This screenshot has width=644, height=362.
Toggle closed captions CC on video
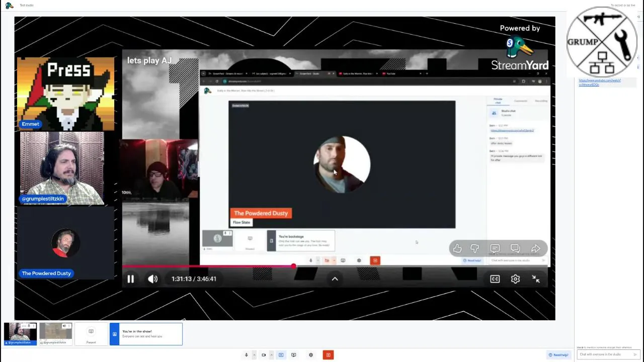tap(495, 279)
